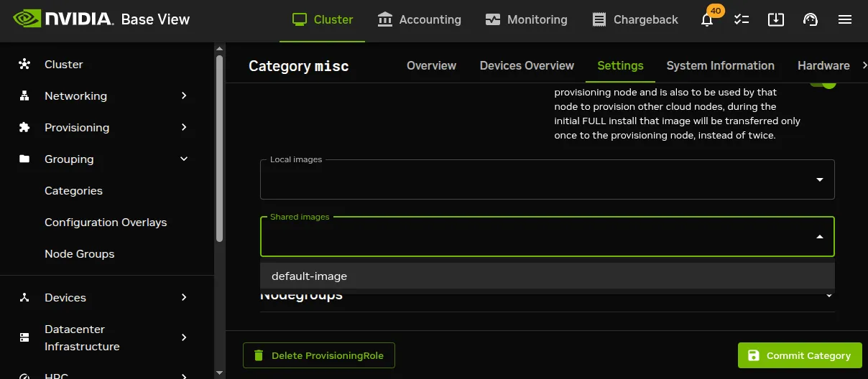Viewport: 868px width, 379px height.
Task: Click the save disk icon on Commit Category
Action: [x=753, y=355]
